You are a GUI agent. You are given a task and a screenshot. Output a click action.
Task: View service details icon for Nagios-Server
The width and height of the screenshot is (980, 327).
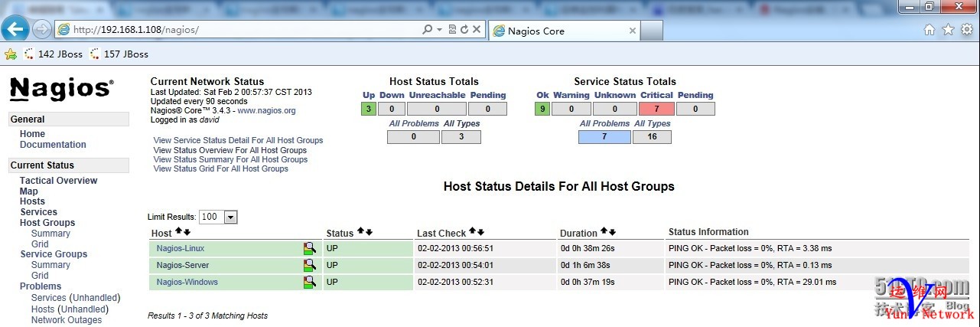(309, 265)
